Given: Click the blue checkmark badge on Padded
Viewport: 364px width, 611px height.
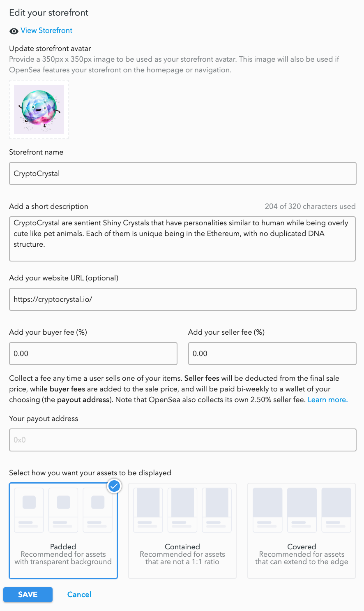Looking at the screenshot, I should click(x=114, y=486).
